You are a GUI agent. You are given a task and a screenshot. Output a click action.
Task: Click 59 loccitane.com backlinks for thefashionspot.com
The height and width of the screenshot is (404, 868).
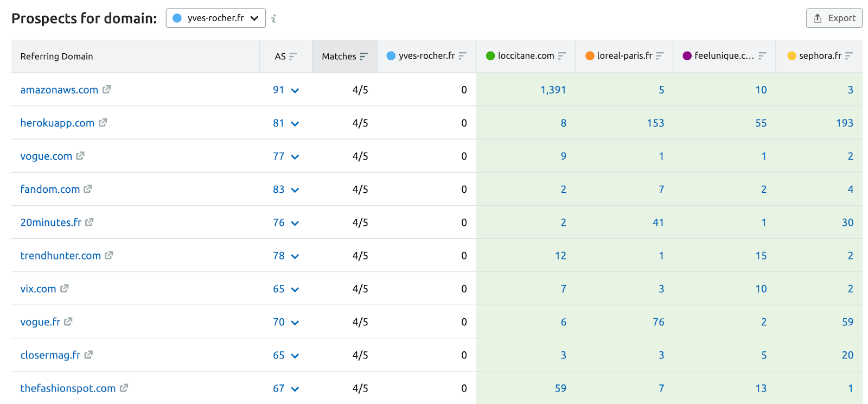[560, 388]
